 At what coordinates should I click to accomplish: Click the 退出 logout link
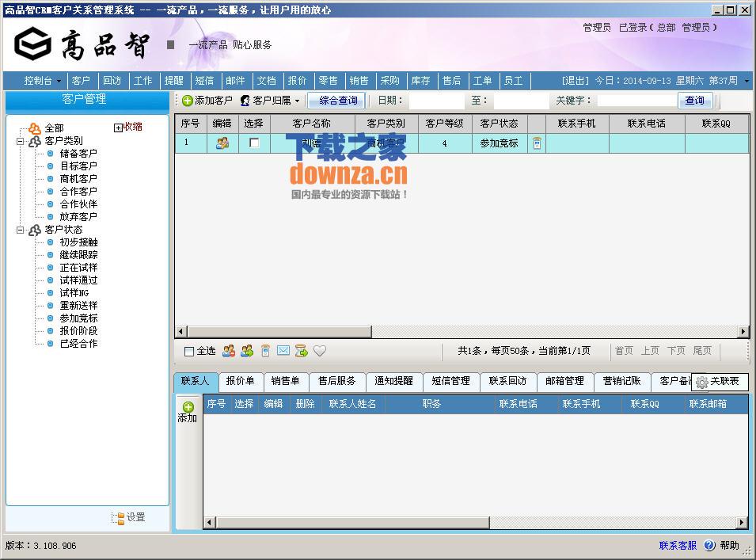[x=576, y=81]
